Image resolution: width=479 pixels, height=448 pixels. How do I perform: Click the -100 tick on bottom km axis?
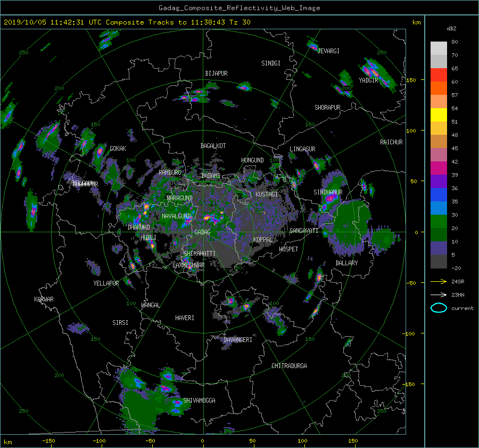coord(99,441)
